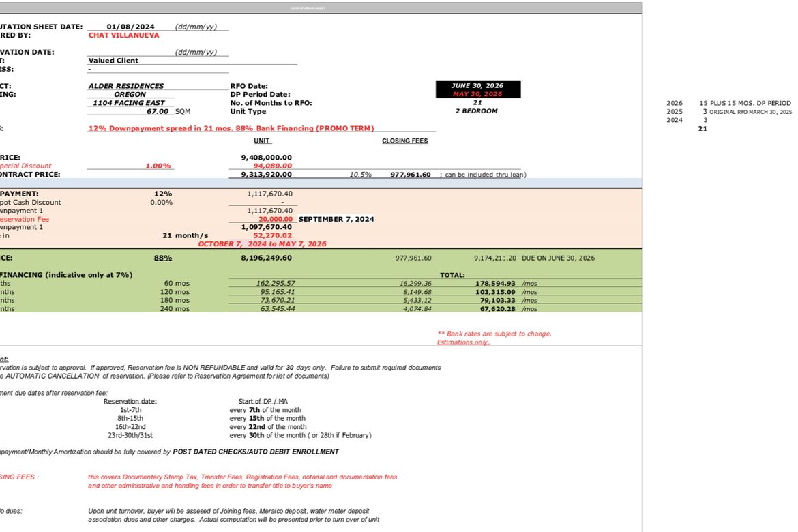Click the 977,961.60 closing fees value

click(410, 175)
